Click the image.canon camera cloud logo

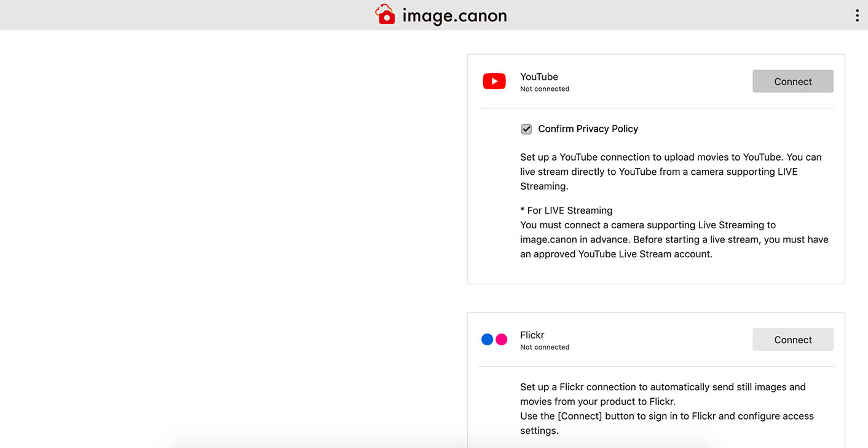coord(385,15)
